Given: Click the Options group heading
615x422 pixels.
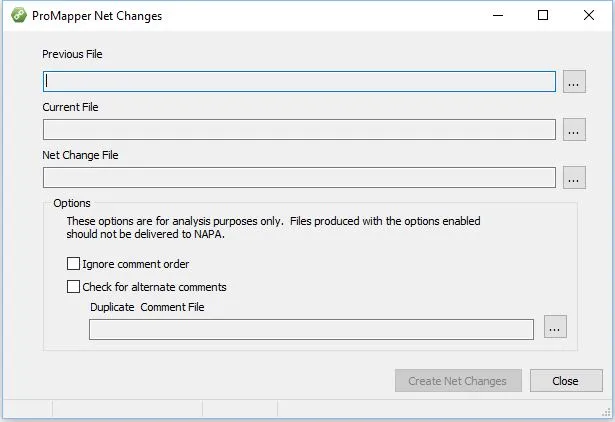Looking at the screenshot, I should pyautogui.click(x=72, y=203).
